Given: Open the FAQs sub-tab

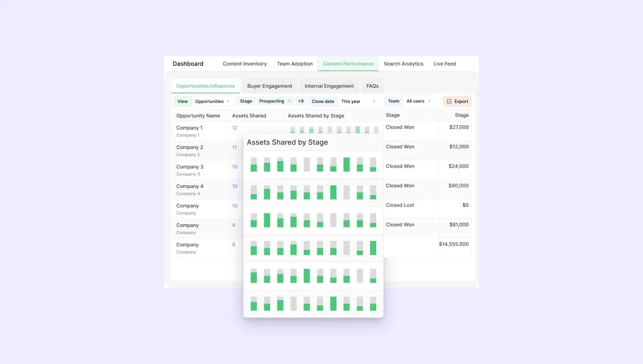Looking at the screenshot, I should tap(372, 86).
